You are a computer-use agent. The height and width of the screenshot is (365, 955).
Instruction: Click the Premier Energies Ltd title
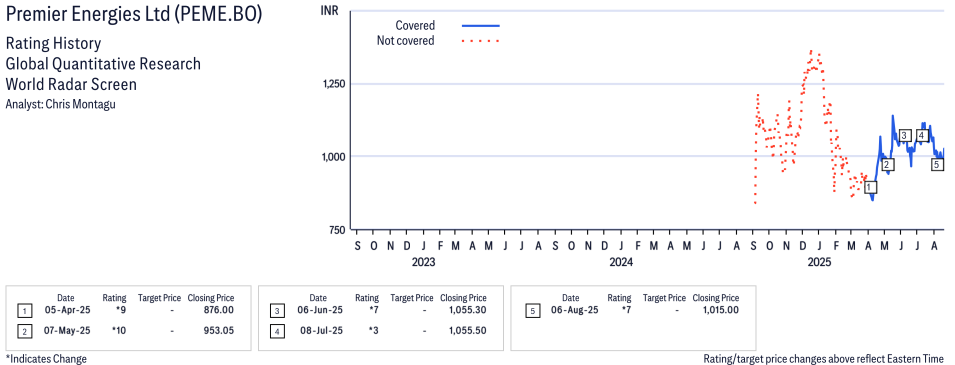(x=134, y=15)
